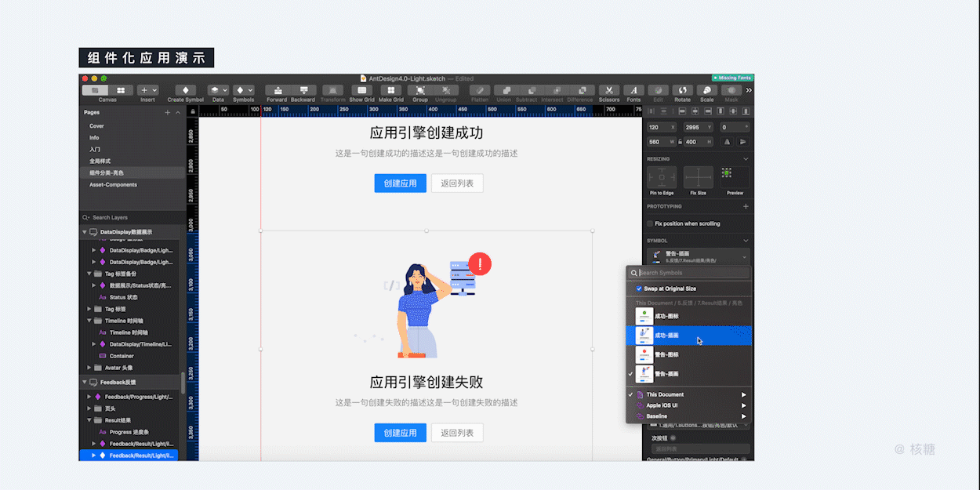The width and height of the screenshot is (980, 490).
Task: Click the Search Symbols input field
Action: 693,273
